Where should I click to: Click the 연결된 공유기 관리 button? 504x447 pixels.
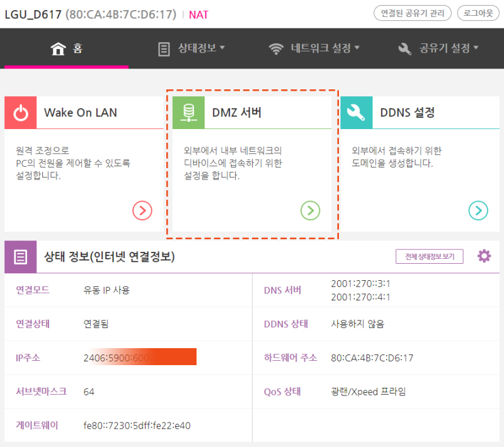click(413, 13)
